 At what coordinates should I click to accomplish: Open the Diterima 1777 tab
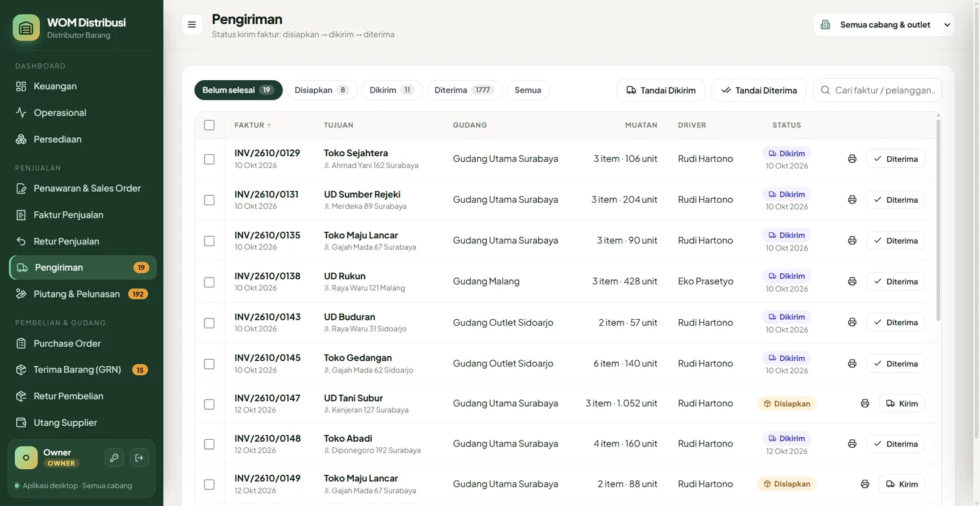coord(464,90)
